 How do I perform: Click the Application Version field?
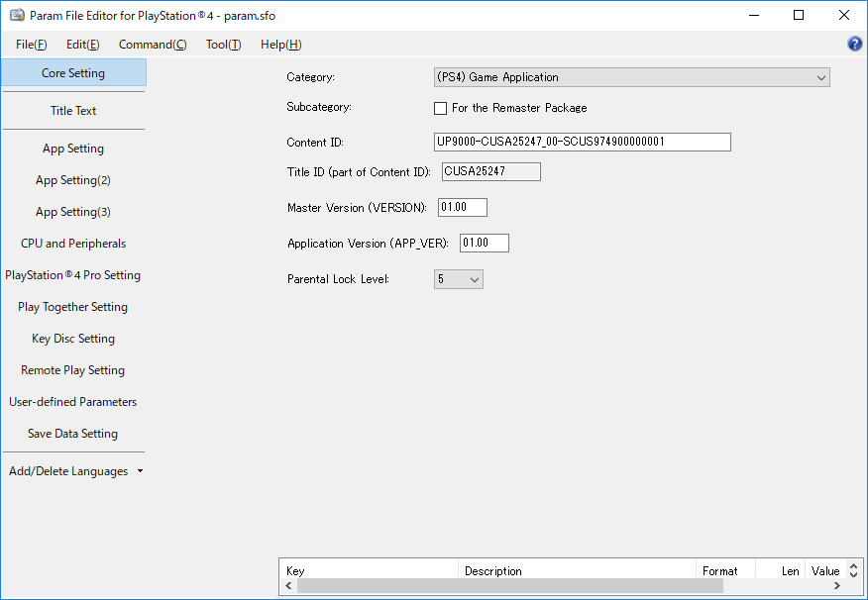[485, 243]
